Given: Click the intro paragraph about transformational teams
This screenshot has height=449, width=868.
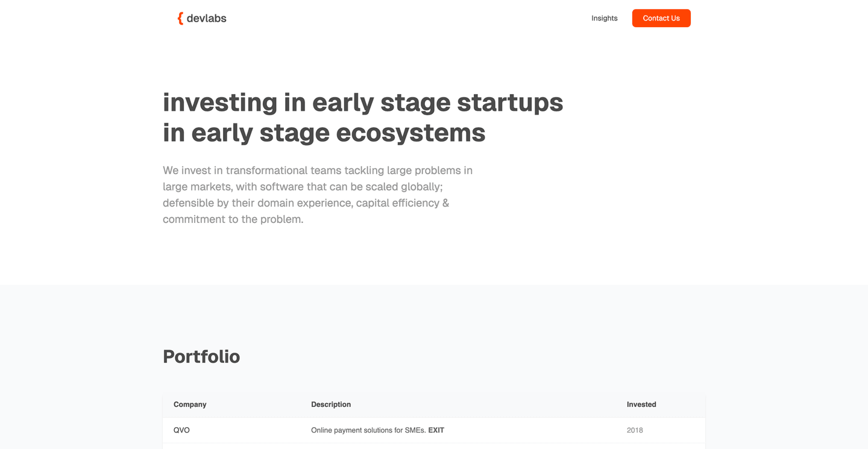Looking at the screenshot, I should [x=318, y=194].
